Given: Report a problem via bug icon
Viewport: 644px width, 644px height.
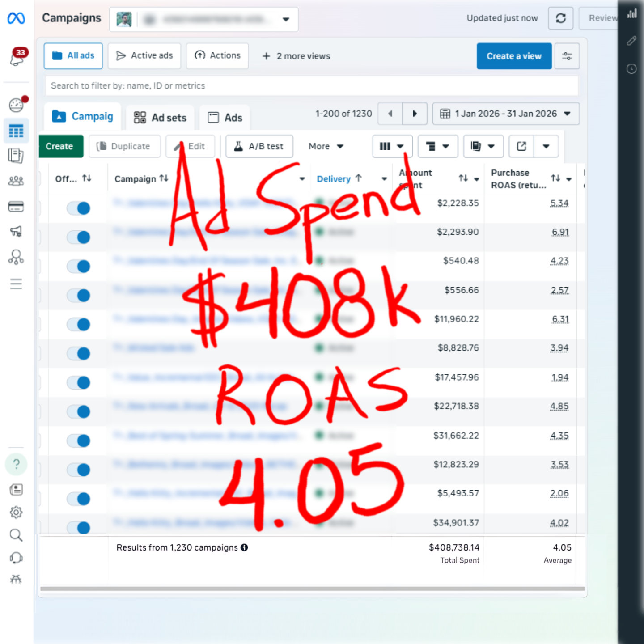Looking at the screenshot, I should click(16, 580).
